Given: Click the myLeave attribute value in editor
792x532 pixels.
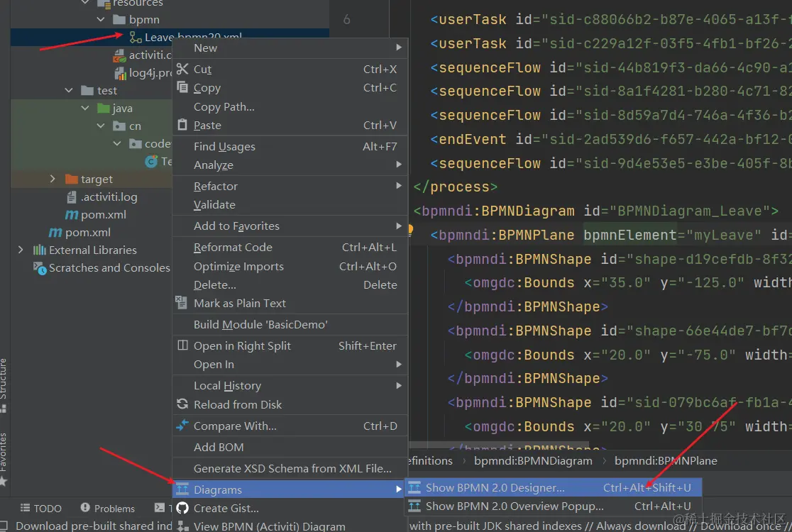Looking at the screenshot, I should point(722,235).
